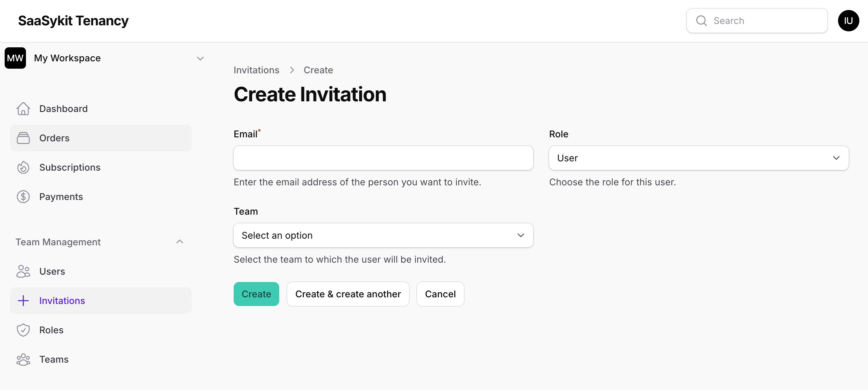Click the Users people icon

(23, 271)
